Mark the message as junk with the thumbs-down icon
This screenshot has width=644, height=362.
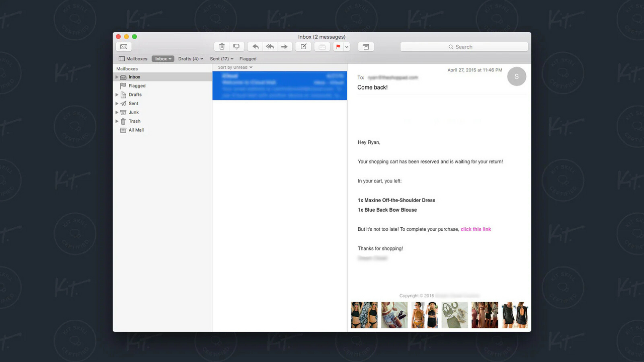236,46
